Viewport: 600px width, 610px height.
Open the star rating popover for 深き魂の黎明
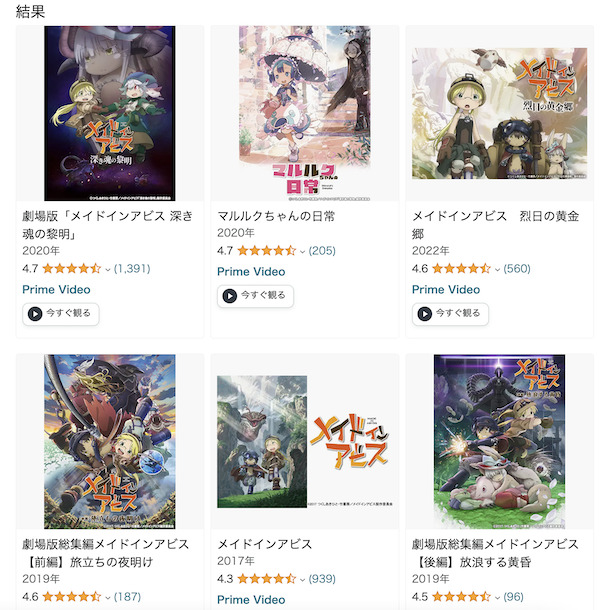coord(72,268)
